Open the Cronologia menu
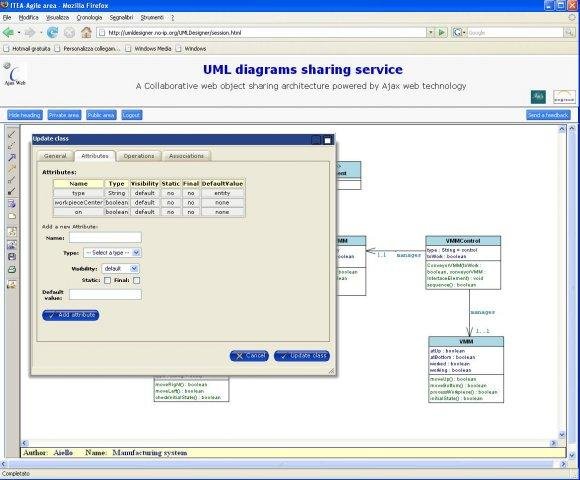 coord(89,17)
